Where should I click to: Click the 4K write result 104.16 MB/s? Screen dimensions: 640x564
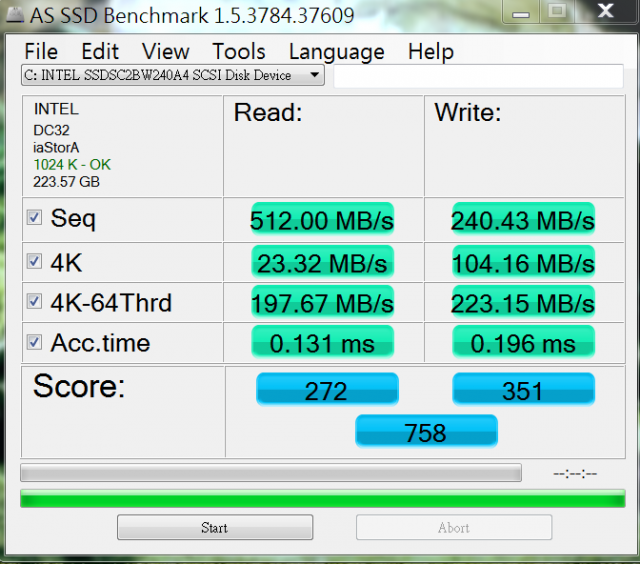pos(523,262)
